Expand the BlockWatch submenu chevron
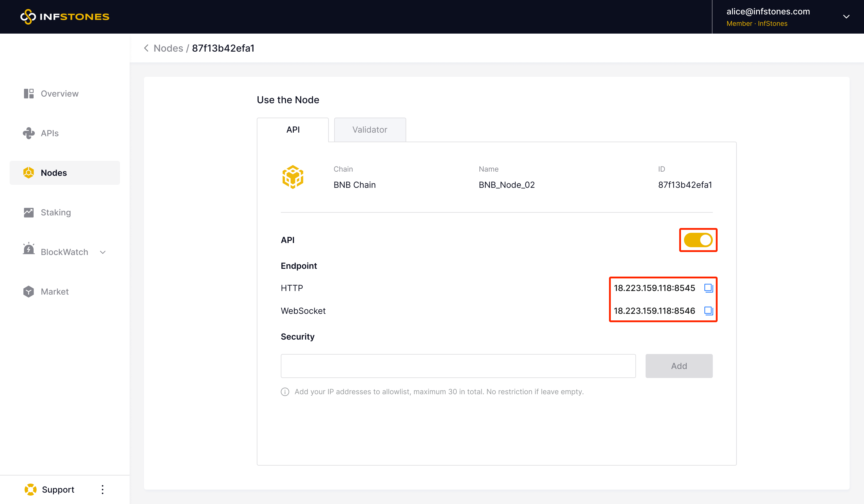The height and width of the screenshot is (504, 864). tap(103, 252)
